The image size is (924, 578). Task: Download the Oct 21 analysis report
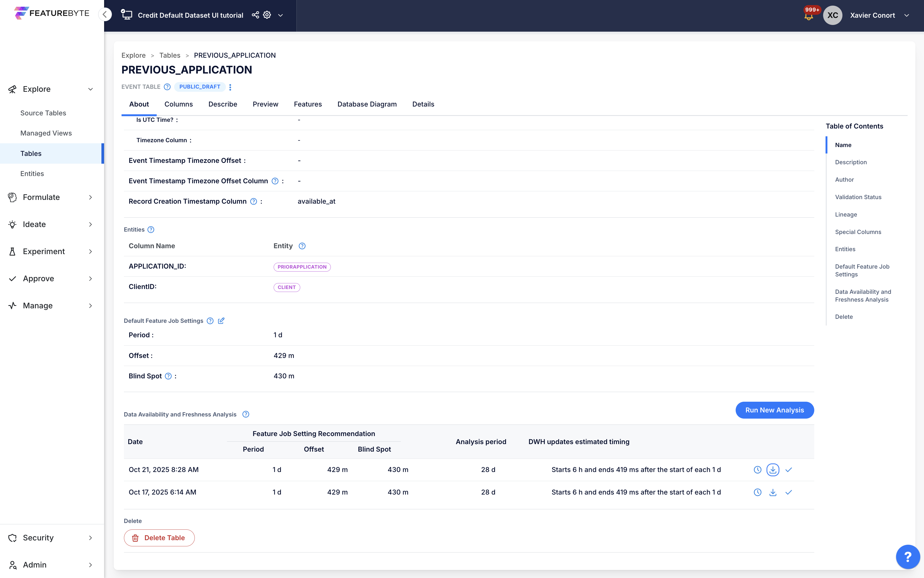coord(773,470)
